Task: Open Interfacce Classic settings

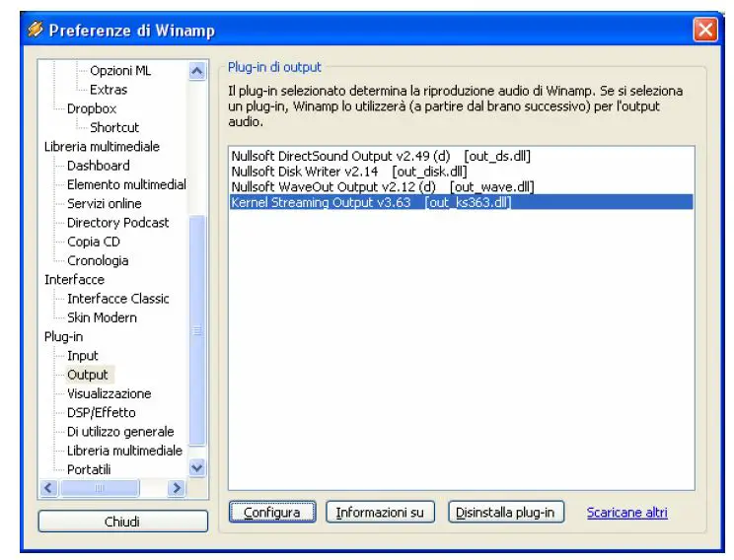Action: tap(118, 299)
